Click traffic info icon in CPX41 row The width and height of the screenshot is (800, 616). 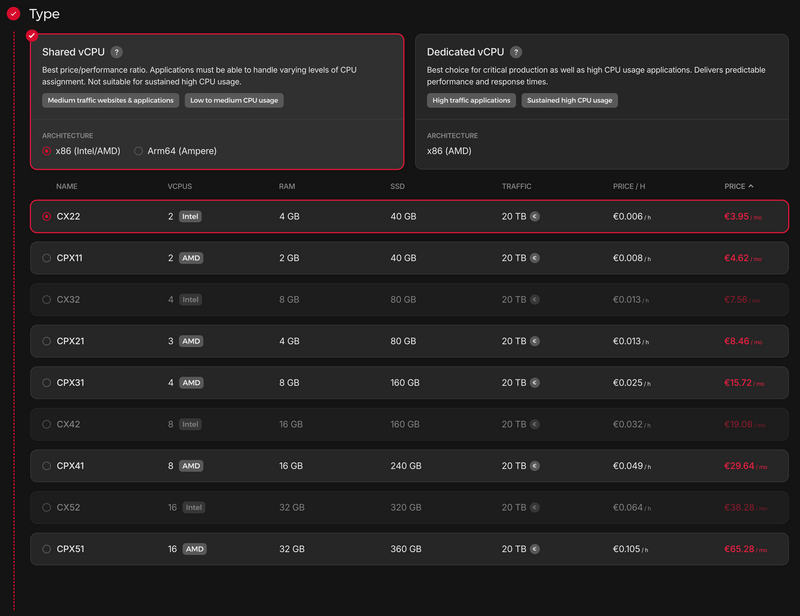tap(535, 466)
